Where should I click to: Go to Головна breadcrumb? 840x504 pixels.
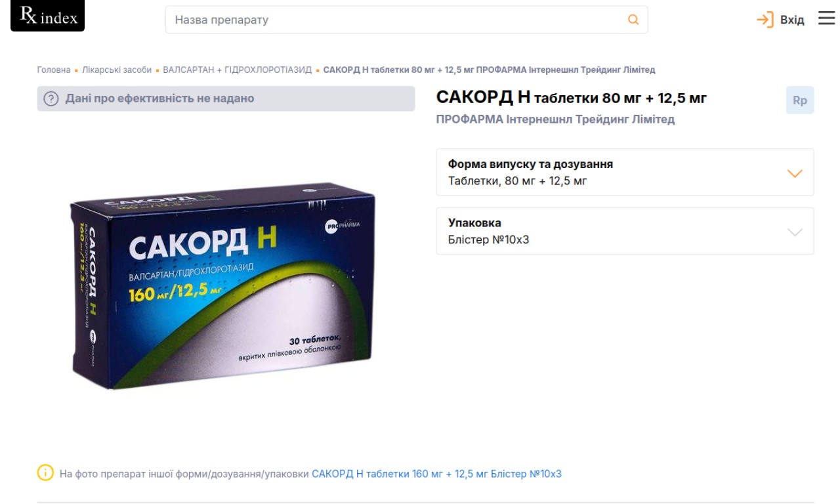[x=54, y=70]
